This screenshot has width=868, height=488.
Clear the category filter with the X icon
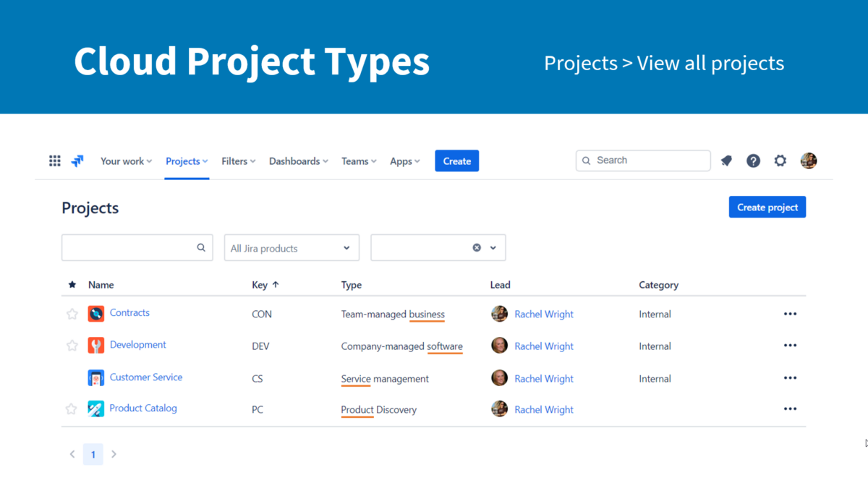pyautogui.click(x=476, y=247)
